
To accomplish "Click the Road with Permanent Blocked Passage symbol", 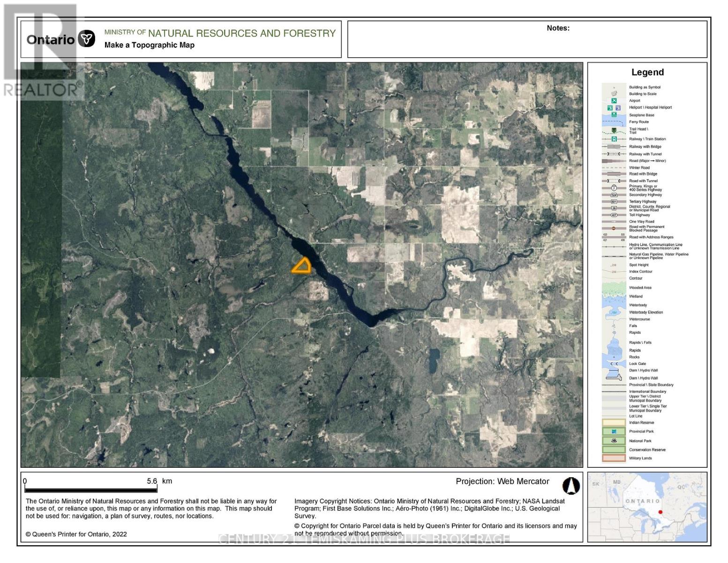I will 614,228.
